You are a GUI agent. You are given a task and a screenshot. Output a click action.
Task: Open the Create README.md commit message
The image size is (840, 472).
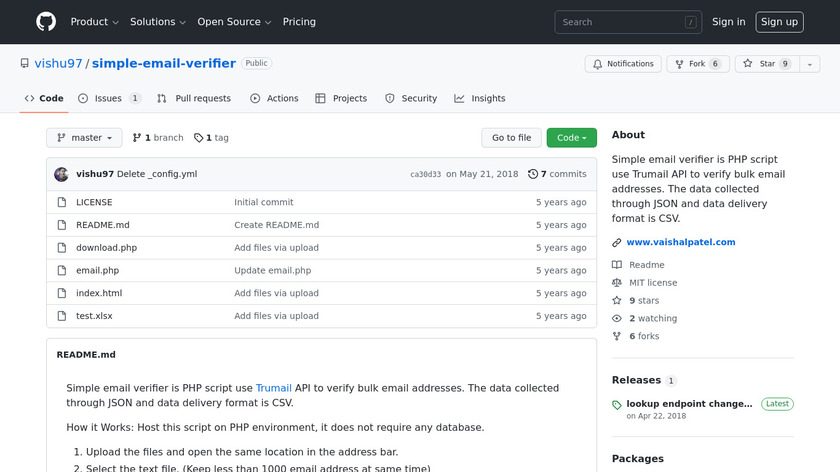click(x=276, y=225)
